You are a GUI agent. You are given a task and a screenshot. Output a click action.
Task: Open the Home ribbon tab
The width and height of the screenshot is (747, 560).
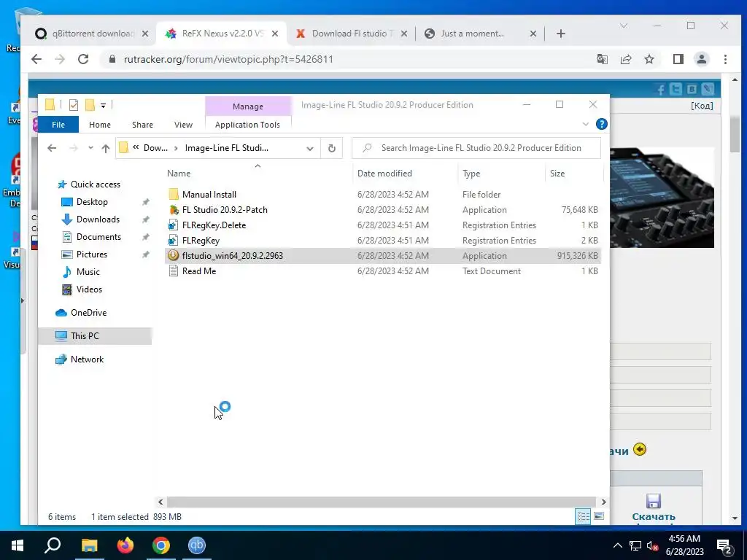99,125
